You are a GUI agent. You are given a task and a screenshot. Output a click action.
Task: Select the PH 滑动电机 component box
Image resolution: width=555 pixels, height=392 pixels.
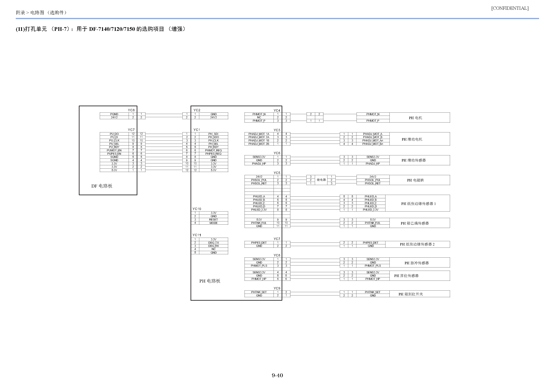point(420,139)
